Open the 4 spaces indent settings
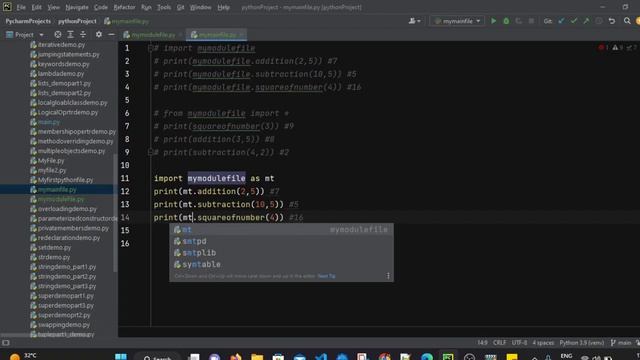 (543, 343)
